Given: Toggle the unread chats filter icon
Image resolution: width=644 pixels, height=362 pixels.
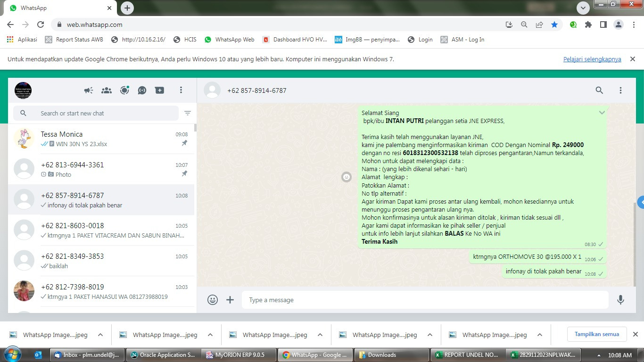Looking at the screenshot, I should point(188,113).
